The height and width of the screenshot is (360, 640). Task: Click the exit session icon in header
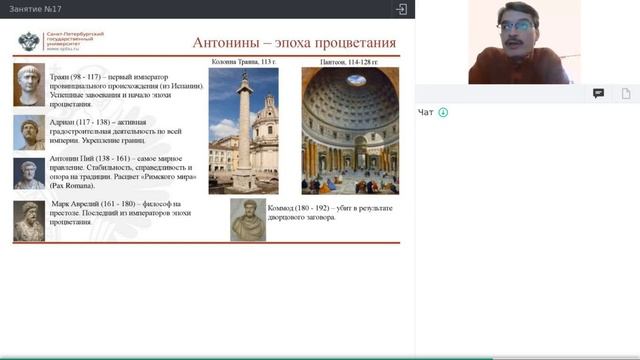[x=401, y=9]
